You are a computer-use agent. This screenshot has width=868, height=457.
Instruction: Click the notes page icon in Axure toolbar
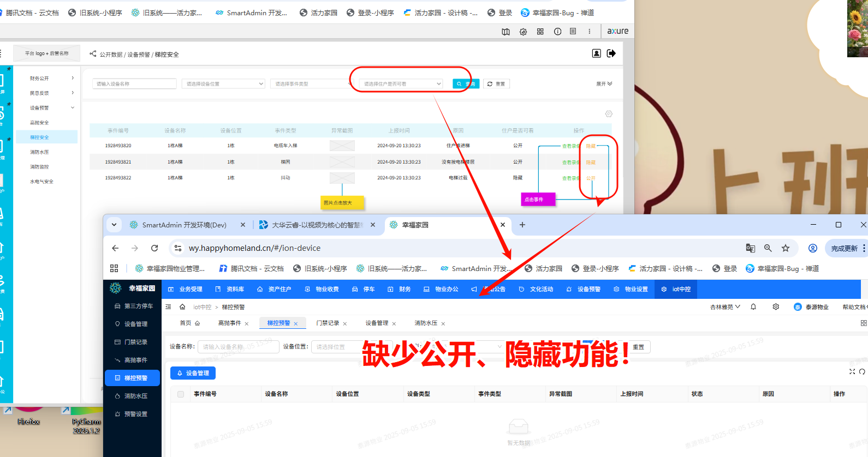tap(573, 32)
